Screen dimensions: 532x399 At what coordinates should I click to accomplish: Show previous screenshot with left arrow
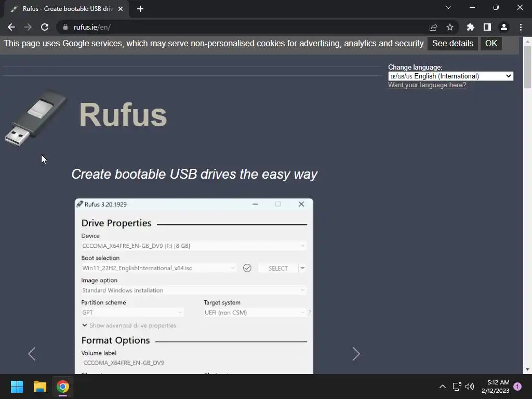click(32, 354)
